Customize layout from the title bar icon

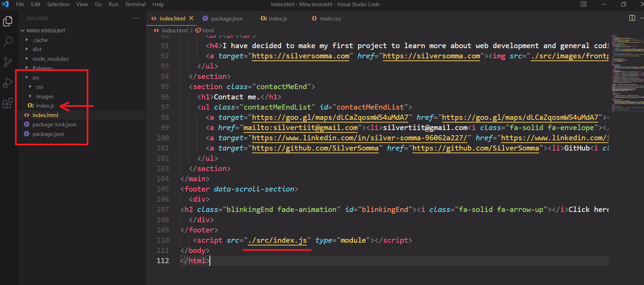tap(584, 4)
